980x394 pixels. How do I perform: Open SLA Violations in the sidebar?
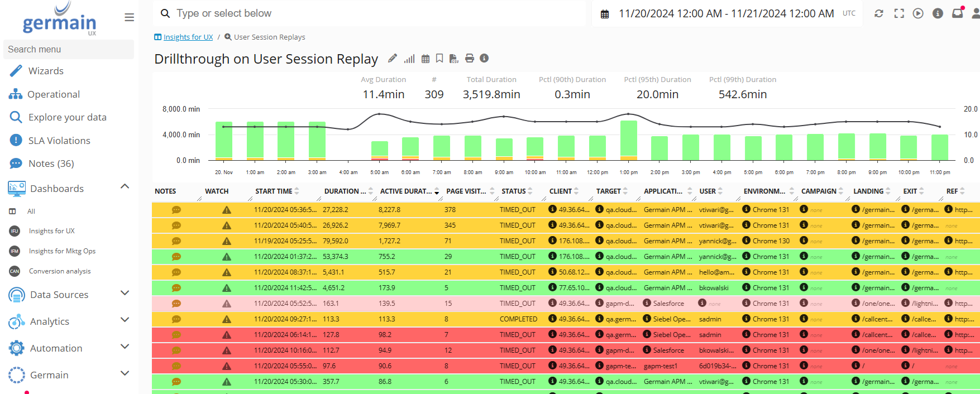click(59, 141)
